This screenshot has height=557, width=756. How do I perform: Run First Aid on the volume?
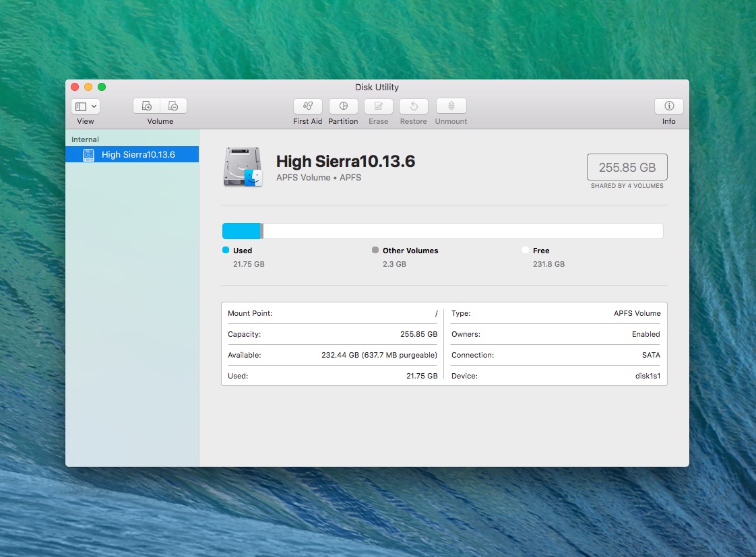click(x=308, y=106)
